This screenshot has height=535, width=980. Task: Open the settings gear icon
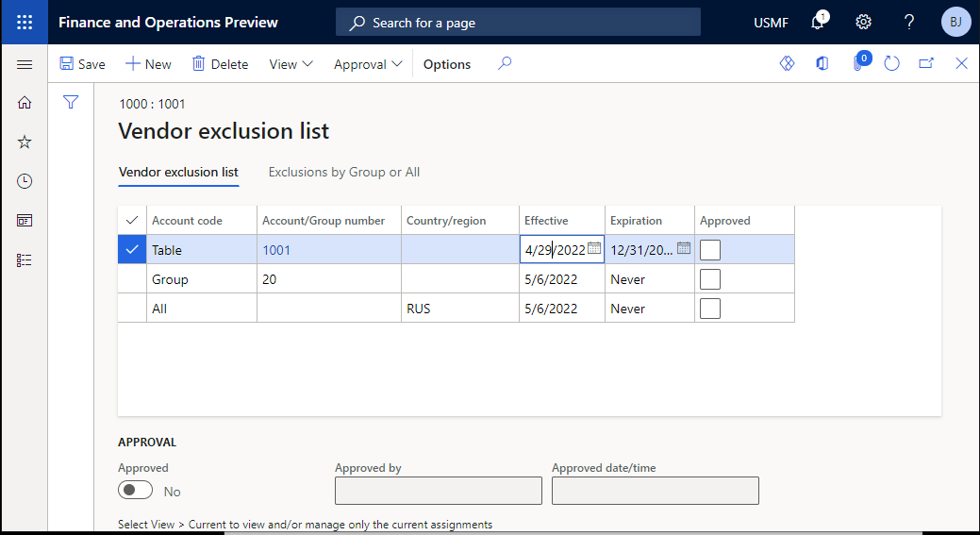point(863,23)
